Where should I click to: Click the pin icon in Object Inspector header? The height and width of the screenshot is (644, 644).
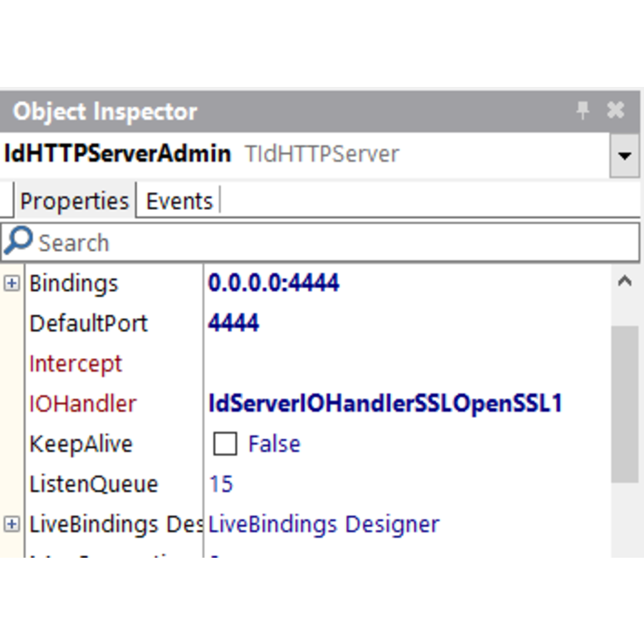pyautogui.click(x=582, y=111)
